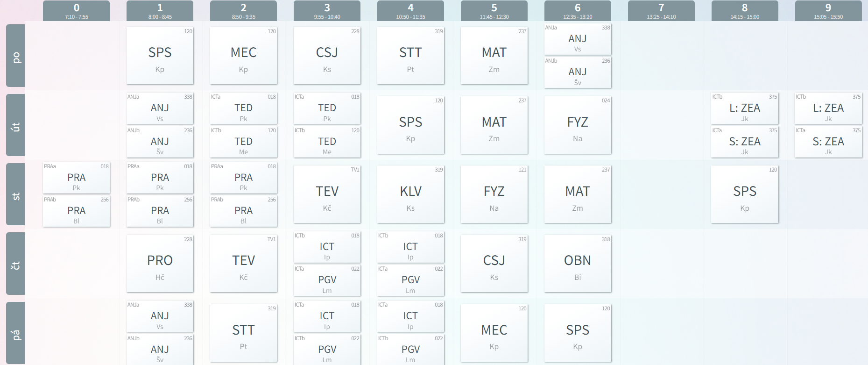Open Thursday PRO lesson with teacher Hč
Image resolution: width=868 pixels, height=365 pixels.
pyautogui.click(x=160, y=264)
